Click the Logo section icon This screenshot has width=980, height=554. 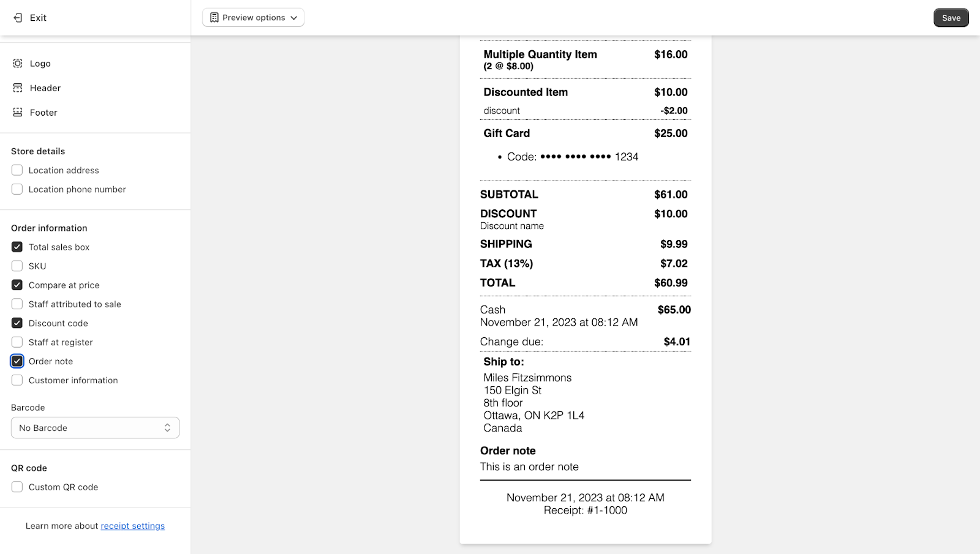pos(18,64)
